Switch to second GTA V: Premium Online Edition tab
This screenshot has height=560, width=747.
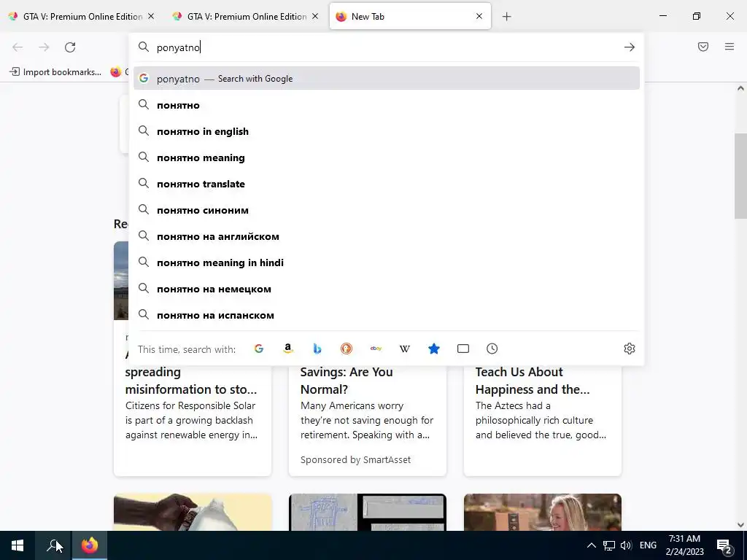click(245, 16)
